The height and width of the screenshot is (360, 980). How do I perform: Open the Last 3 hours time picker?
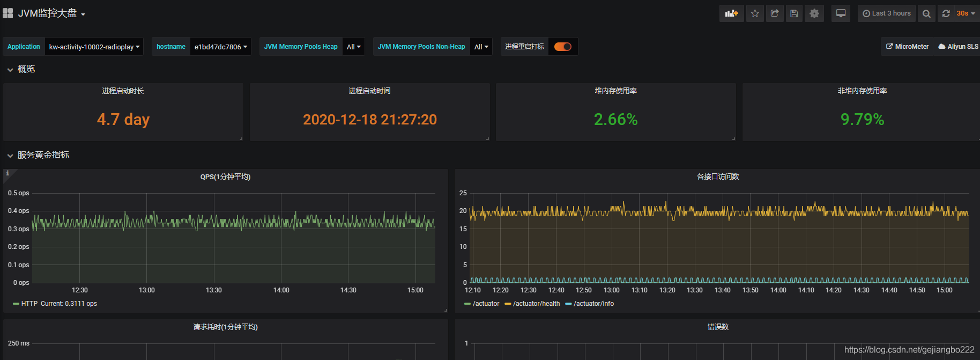pos(887,13)
